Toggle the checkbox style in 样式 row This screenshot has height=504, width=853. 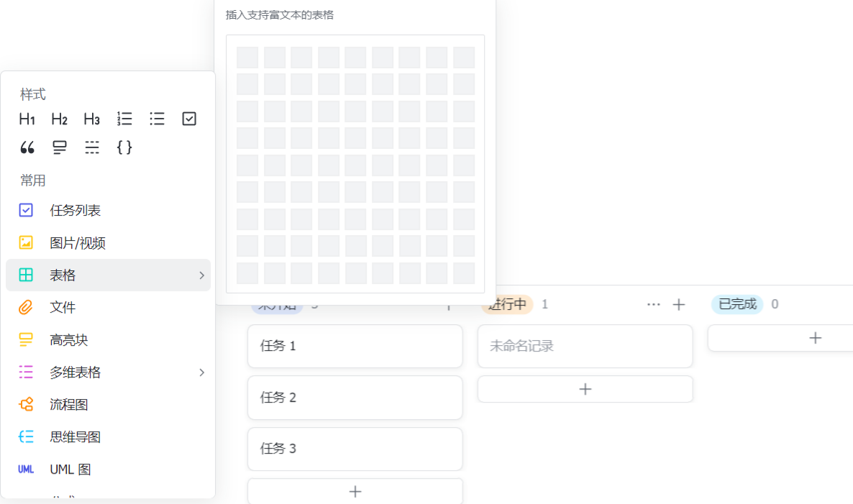189,119
